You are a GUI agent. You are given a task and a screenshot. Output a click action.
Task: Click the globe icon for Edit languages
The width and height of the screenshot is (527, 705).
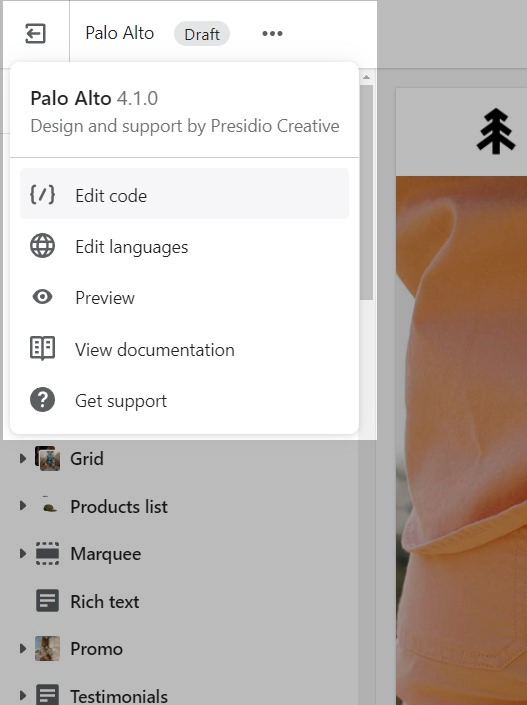42,246
